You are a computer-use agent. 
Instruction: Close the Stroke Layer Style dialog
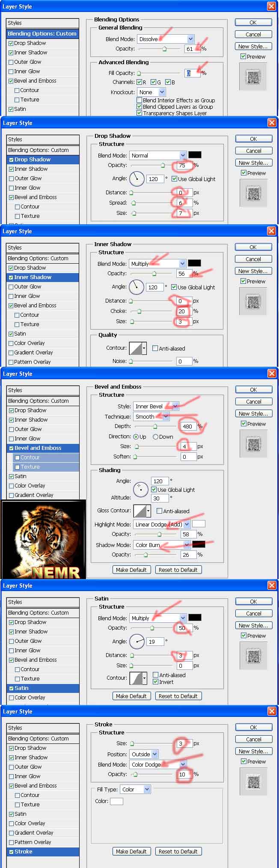(271, 711)
